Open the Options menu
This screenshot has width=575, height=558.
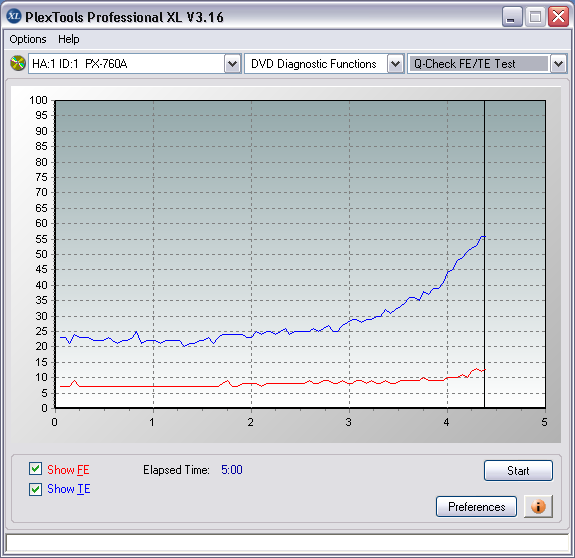[28, 39]
